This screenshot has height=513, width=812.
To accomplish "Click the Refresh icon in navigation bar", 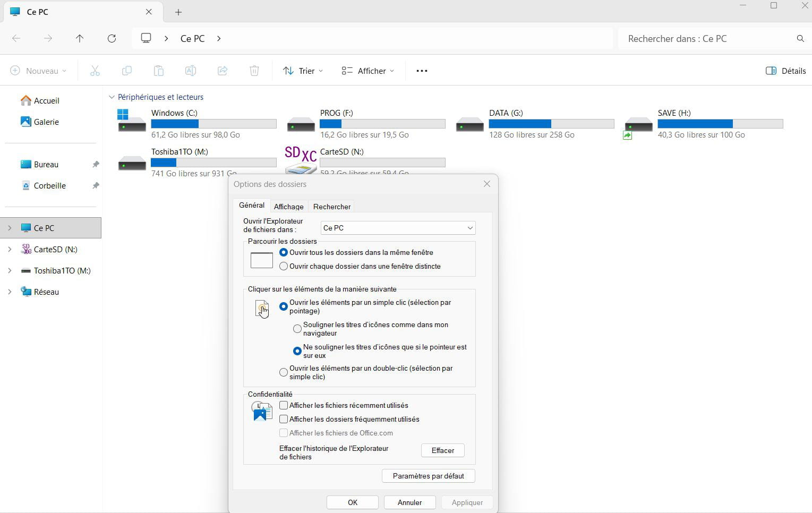I will (x=112, y=38).
